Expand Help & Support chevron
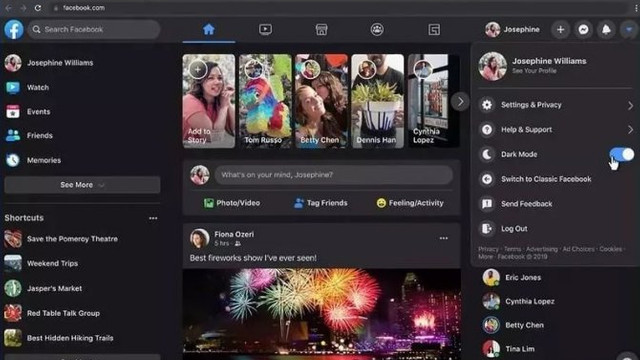Viewport: 640px width, 360px height. 630,130
